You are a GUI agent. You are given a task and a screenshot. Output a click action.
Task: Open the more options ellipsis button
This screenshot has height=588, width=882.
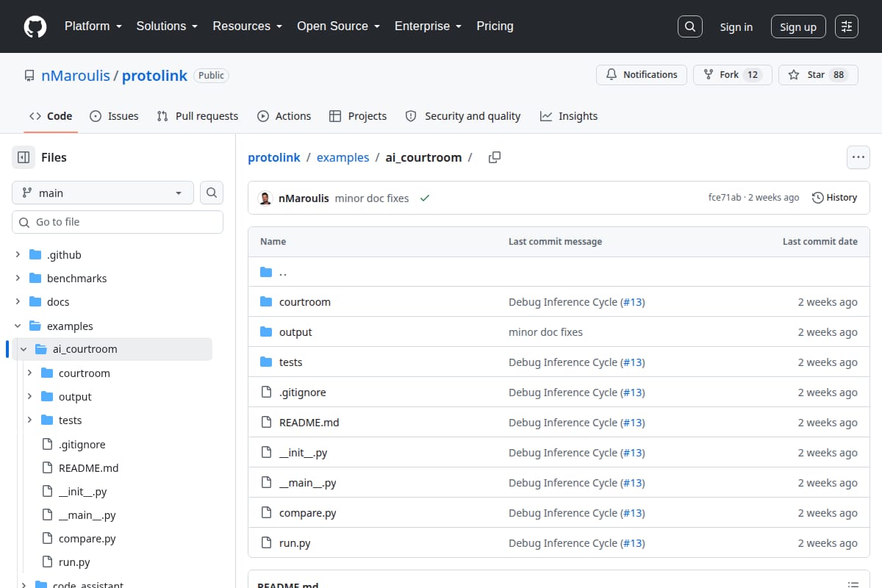[x=858, y=157]
